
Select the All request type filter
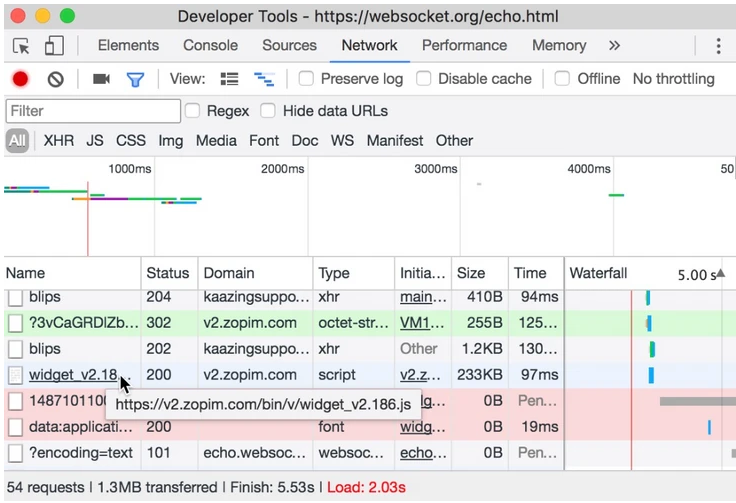[17, 141]
